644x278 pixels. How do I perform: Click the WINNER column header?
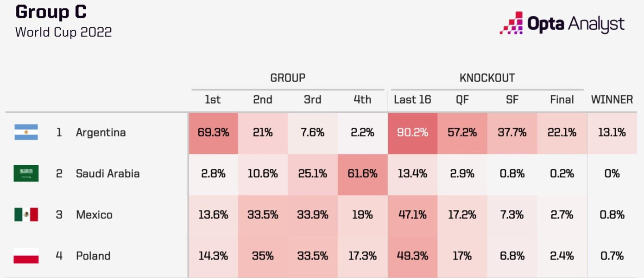pyautogui.click(x=612, y=100)
